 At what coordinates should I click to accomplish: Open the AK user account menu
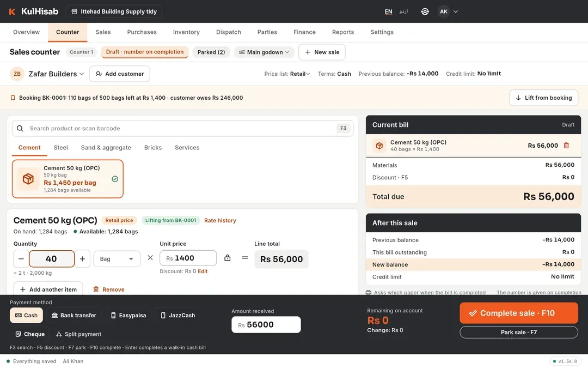pos(448,11)
